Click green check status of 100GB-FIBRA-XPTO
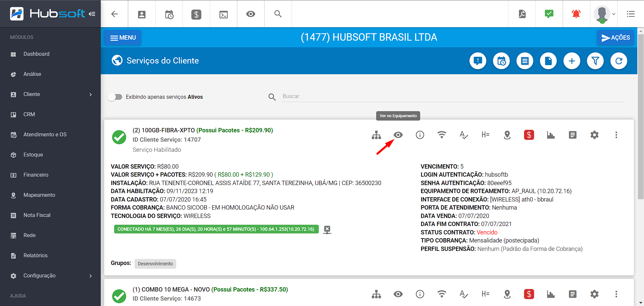Screen dimensions: 644x306 119,137
